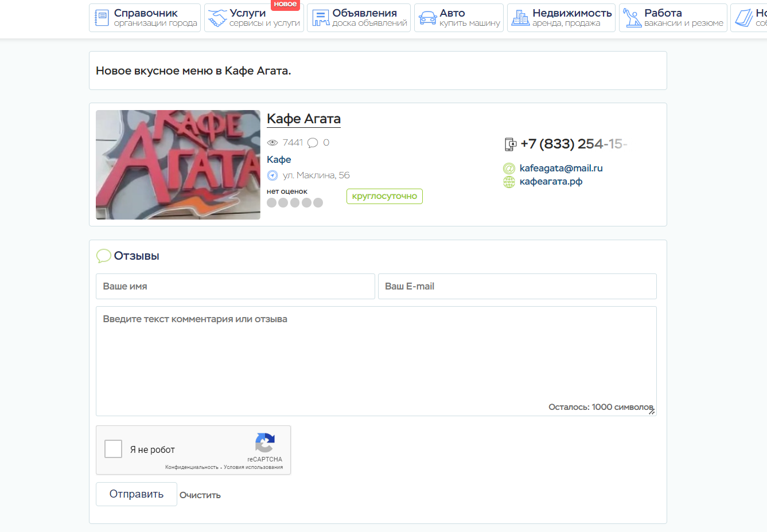The width and height of the screenshot is (767, 532).
Task: Visit the кафеагата.рф website link
Action: [551, 182]
